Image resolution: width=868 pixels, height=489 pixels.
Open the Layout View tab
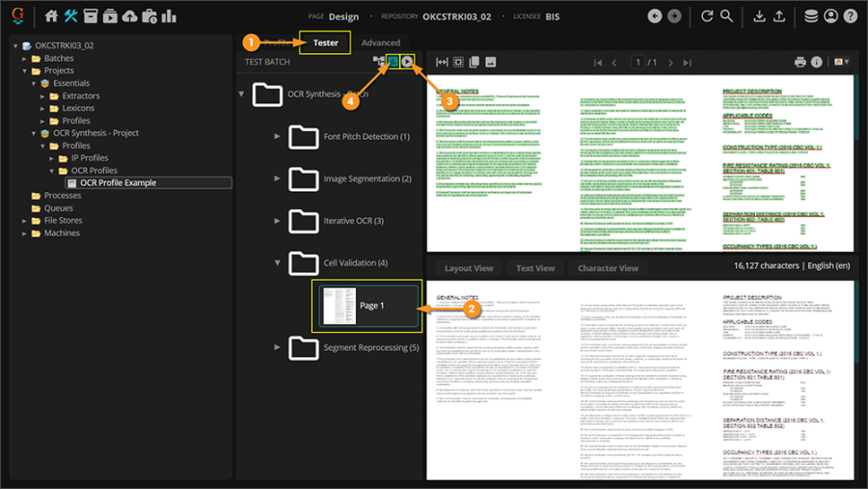coord(469,268)
